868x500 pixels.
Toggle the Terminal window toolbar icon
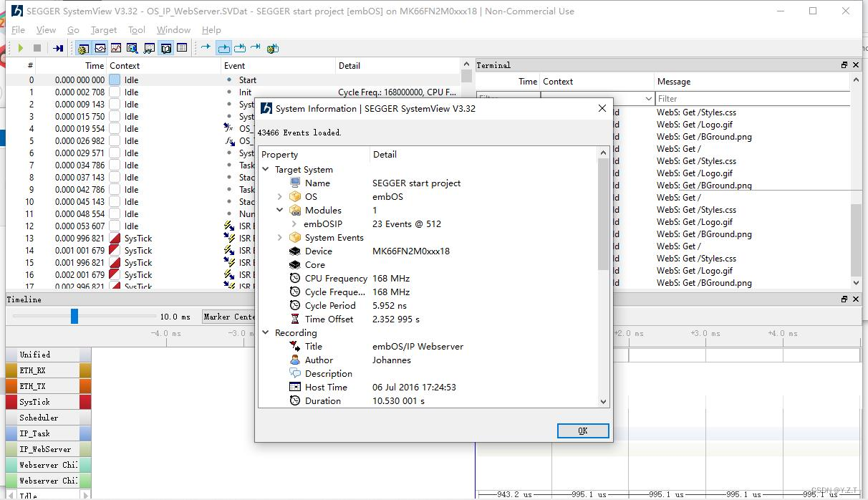(x=149, y=48)
